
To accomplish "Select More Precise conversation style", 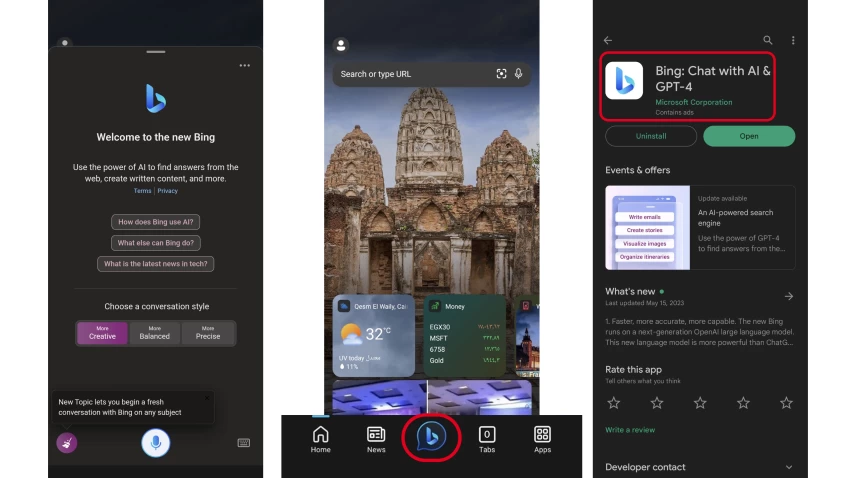I will (x=208, y=333).
